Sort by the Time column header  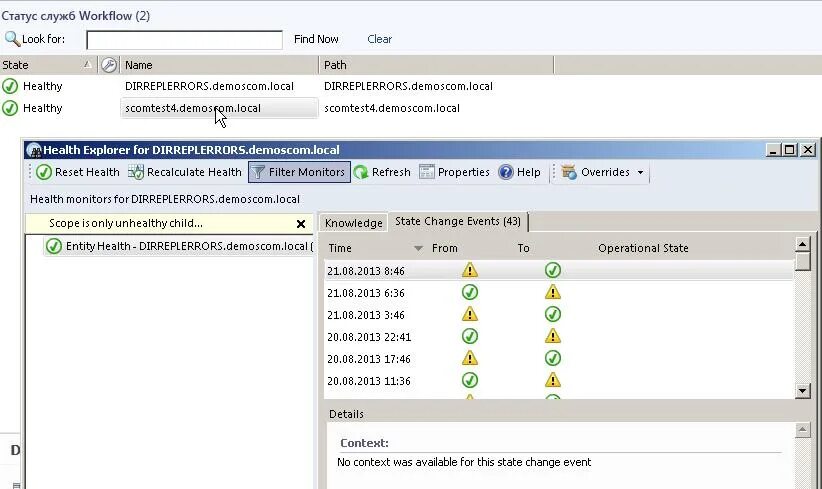[340, 248]
